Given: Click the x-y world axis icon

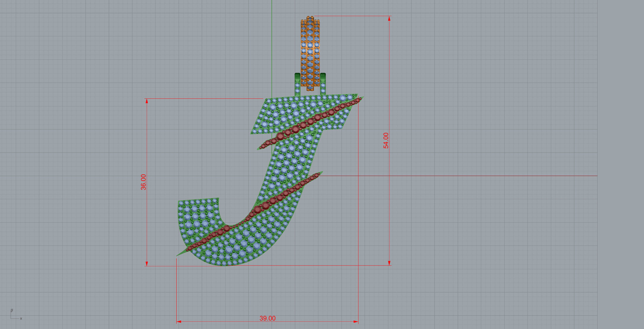Looking at the screenshot, I should [16, 314].
